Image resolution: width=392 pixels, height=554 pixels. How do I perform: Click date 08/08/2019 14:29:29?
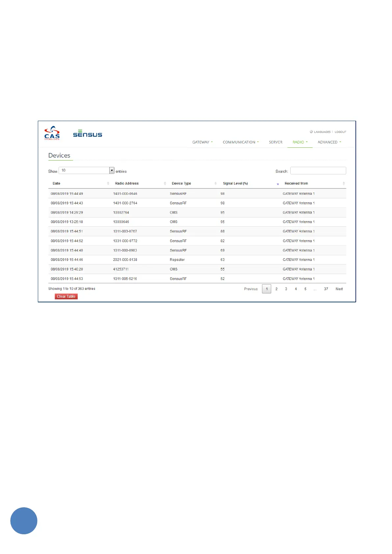point(67,213)
